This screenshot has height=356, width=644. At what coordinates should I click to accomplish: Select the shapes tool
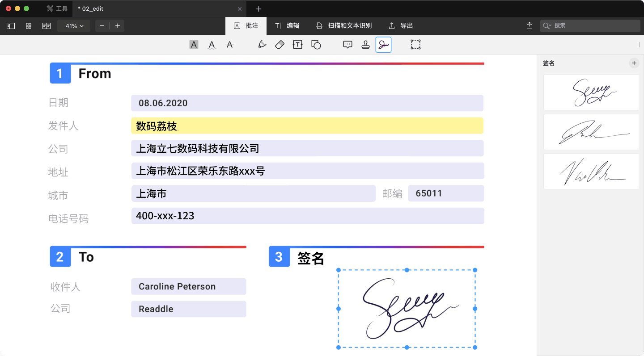[316, 45]
